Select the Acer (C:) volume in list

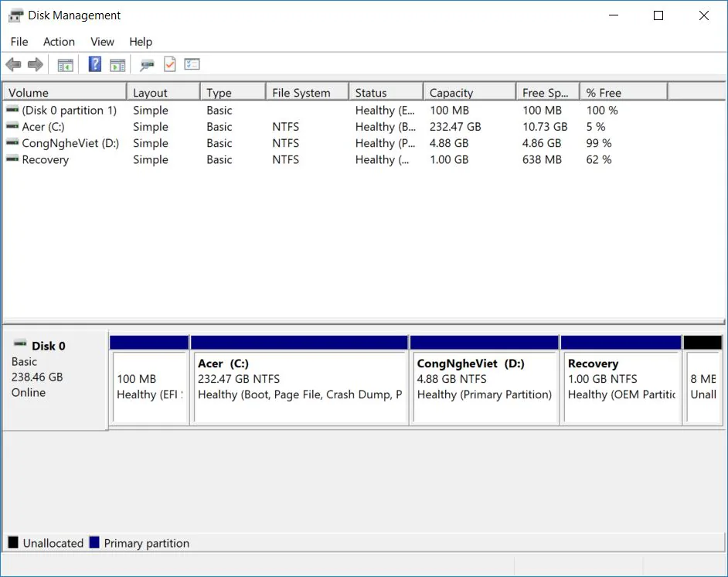[x=43, y=127]
